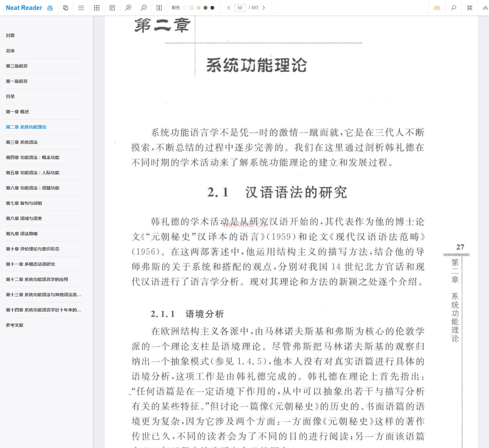Open 封面 in the contents list

(45, 35)
